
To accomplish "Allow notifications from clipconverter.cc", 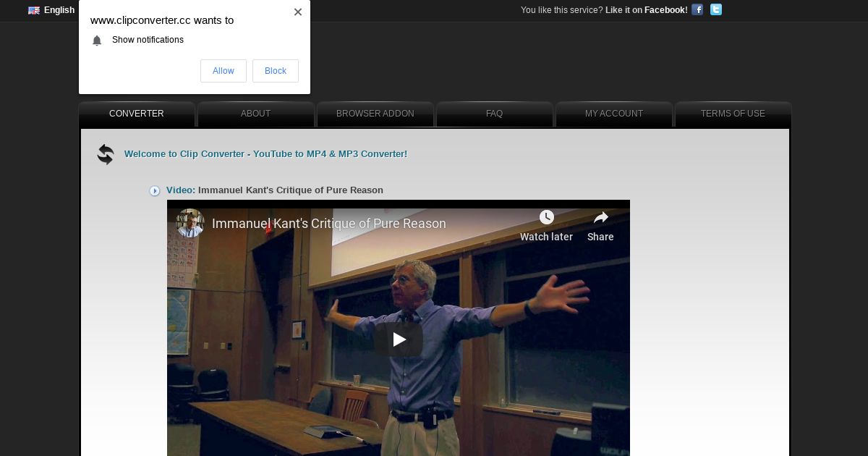I will click(224, 71).
